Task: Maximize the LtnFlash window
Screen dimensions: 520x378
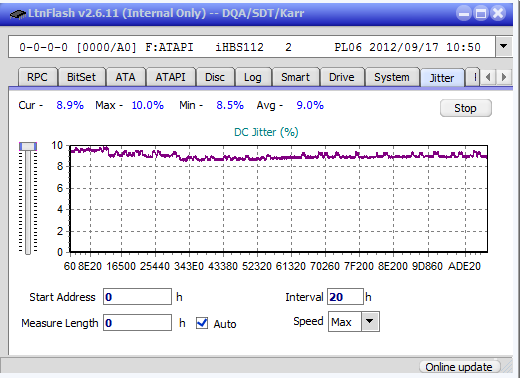Action: tap(481, 14)
